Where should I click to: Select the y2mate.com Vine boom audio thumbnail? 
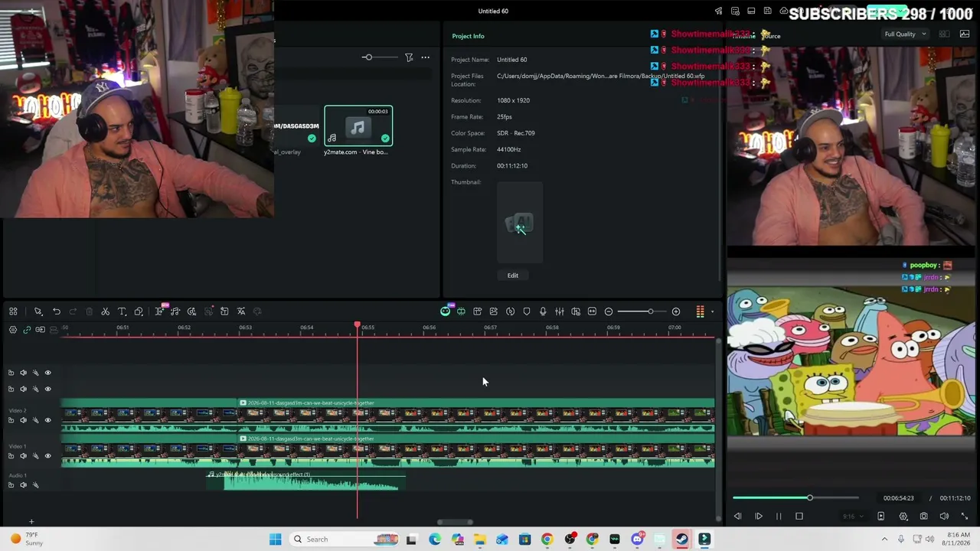tap(358, 126)
